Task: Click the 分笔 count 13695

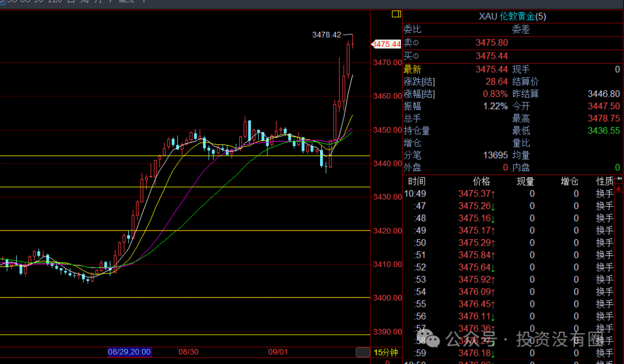Action: (496, 155)
